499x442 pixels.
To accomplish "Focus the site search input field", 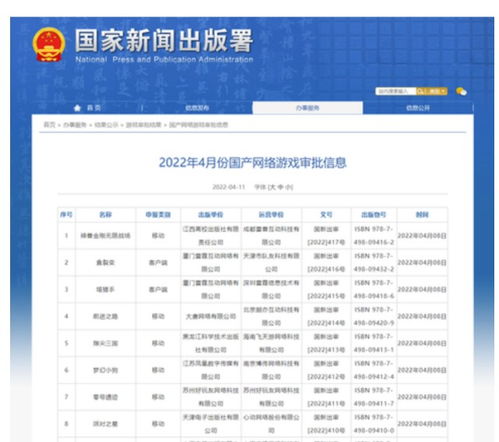I will point(395,91).
